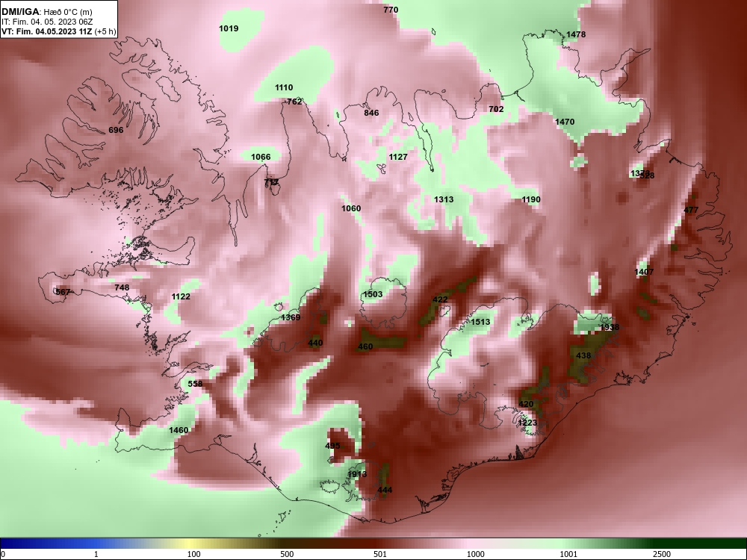Click the 1223 map label
The image size is (747, 560).
coord(527,423)
